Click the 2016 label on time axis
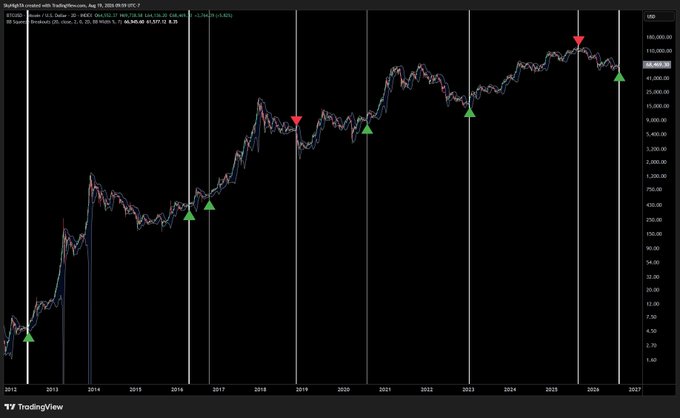Image resolution: width=680 pixels, height=418 pixels. (177, 389)
